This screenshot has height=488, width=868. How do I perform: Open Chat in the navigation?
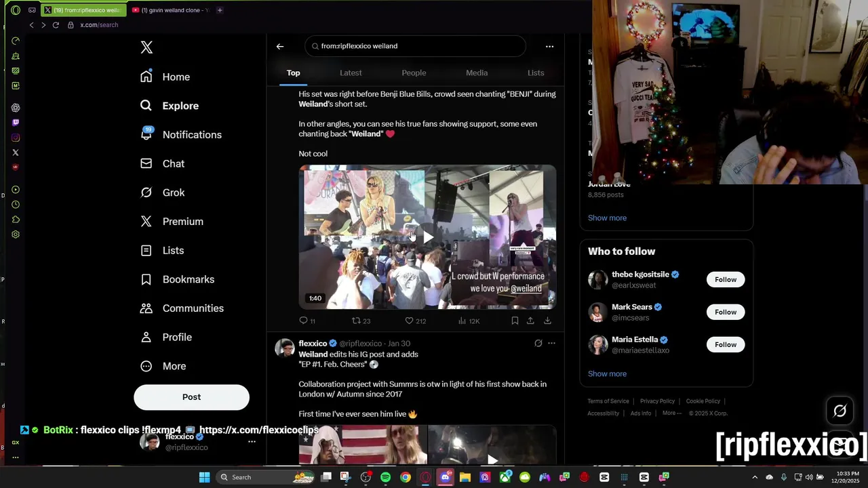coord(162,163)
